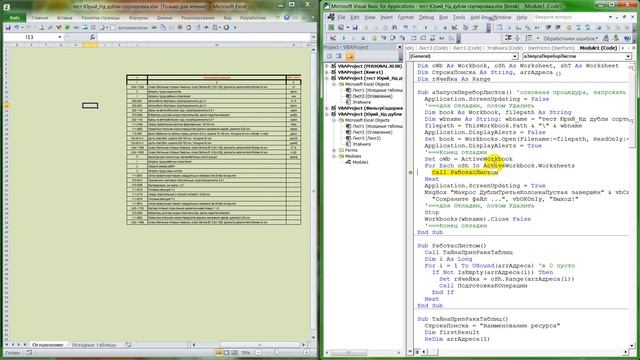Run macro with VBA standard toolbar play icon
Viewport: 640px width, 360px height.
coord(427,27)
